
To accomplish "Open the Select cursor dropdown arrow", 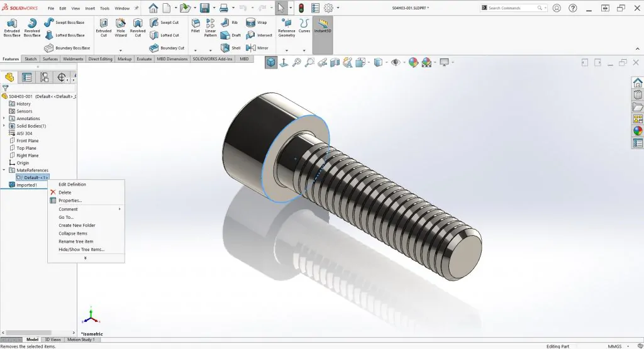I will [291, 8].
